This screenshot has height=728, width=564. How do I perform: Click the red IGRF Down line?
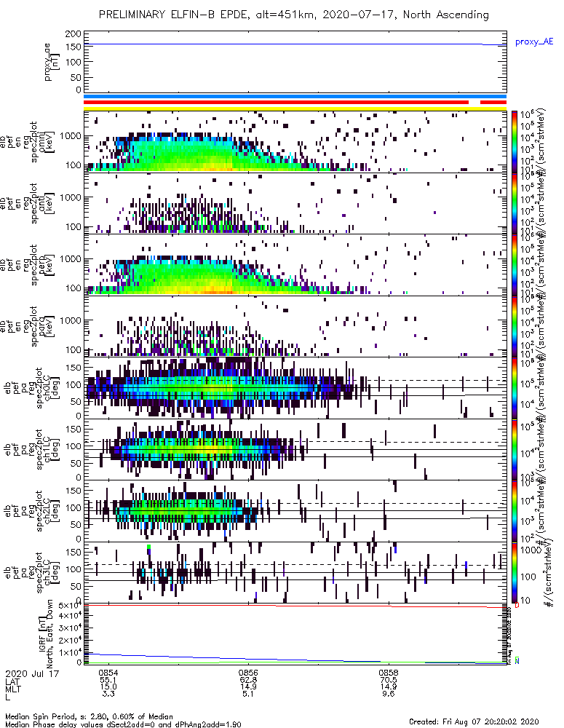295,606
